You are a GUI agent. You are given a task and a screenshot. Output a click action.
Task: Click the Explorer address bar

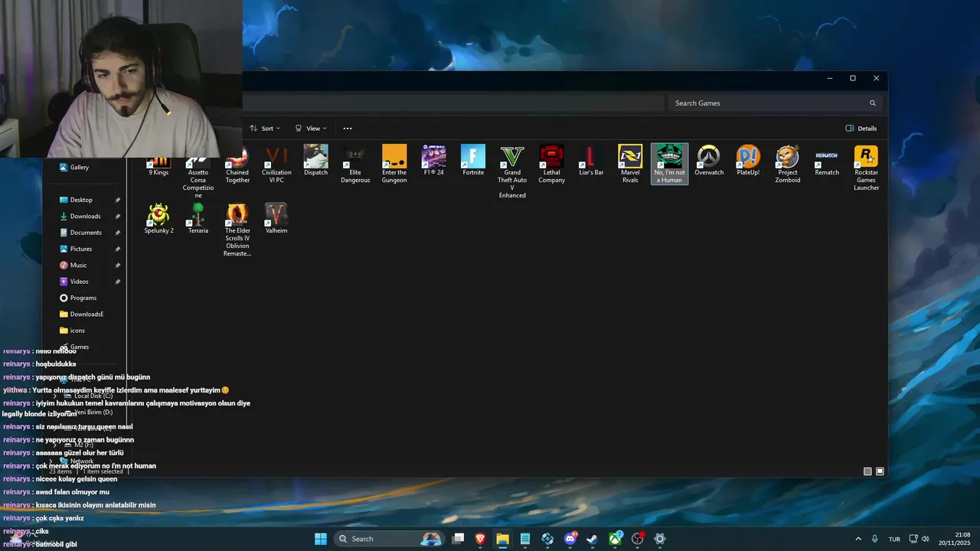point(453,103)
